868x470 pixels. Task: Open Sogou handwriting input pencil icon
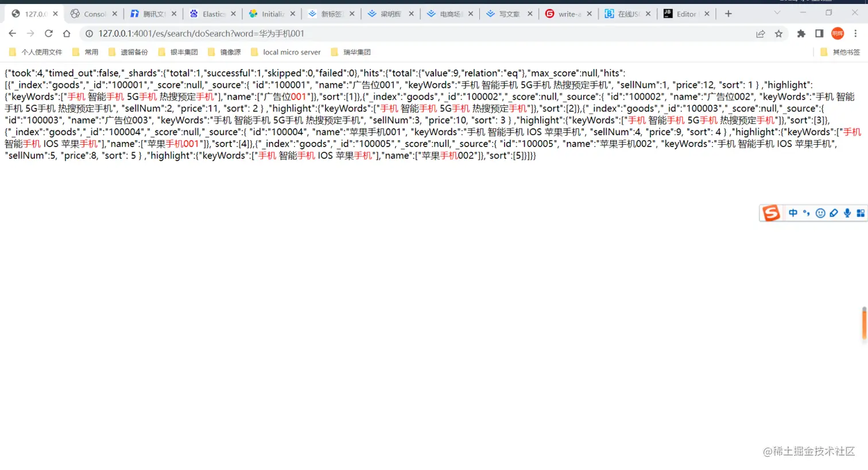[834, 213]
